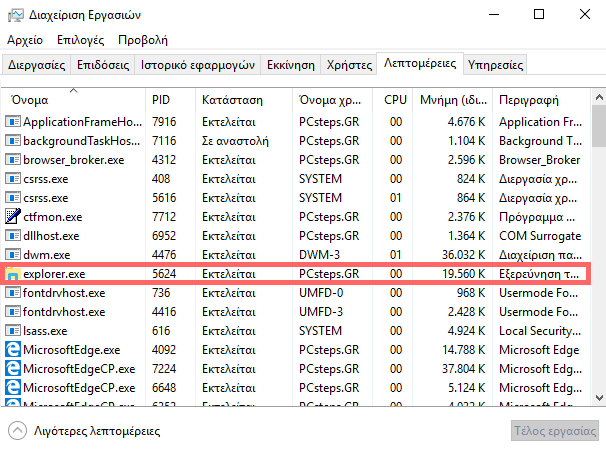Click the Σε αναστολή status cell

pos(235,141)
